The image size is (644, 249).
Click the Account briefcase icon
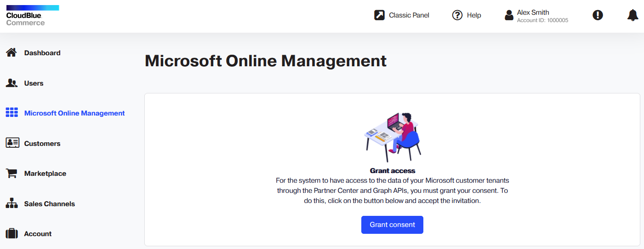[11, 234]
